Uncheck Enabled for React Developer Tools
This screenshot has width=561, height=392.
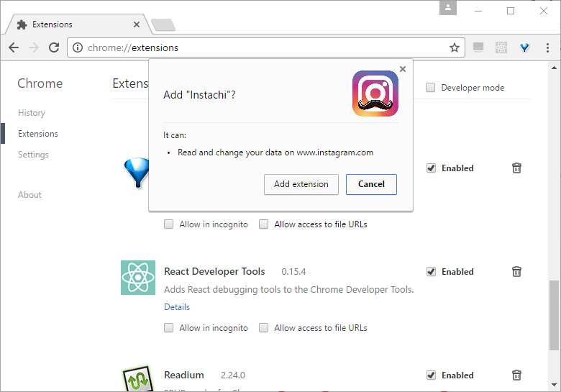[x=431, y=271]
